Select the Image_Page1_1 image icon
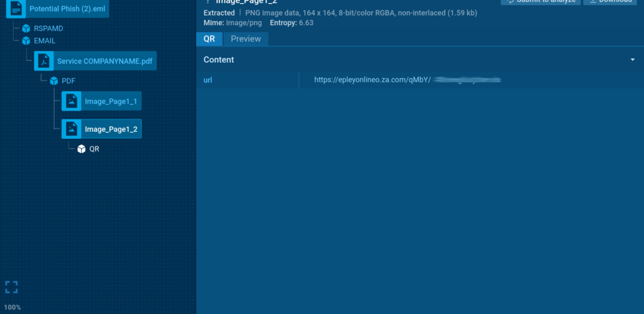Viewport: 644px width, 314px height. click(72, 101)
